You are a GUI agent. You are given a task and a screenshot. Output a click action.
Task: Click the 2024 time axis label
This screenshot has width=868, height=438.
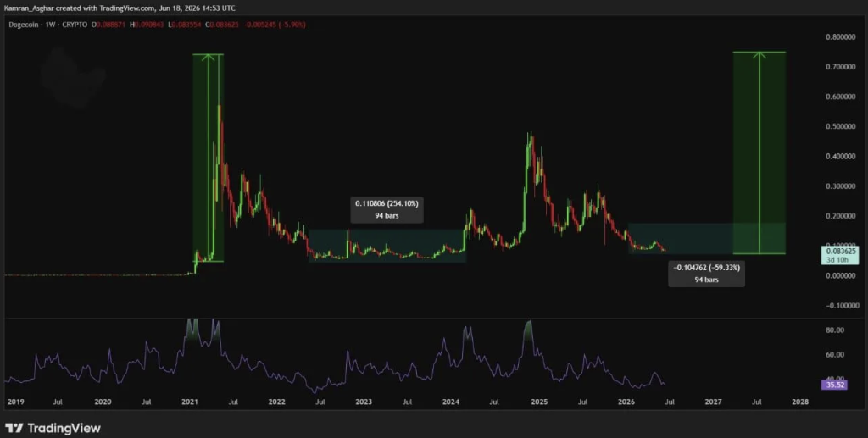pos(450,402)
